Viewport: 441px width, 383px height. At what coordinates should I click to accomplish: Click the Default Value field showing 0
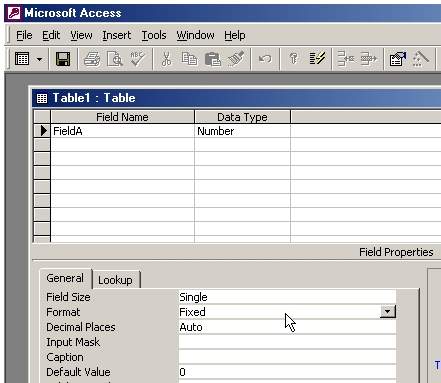point(287,372)
